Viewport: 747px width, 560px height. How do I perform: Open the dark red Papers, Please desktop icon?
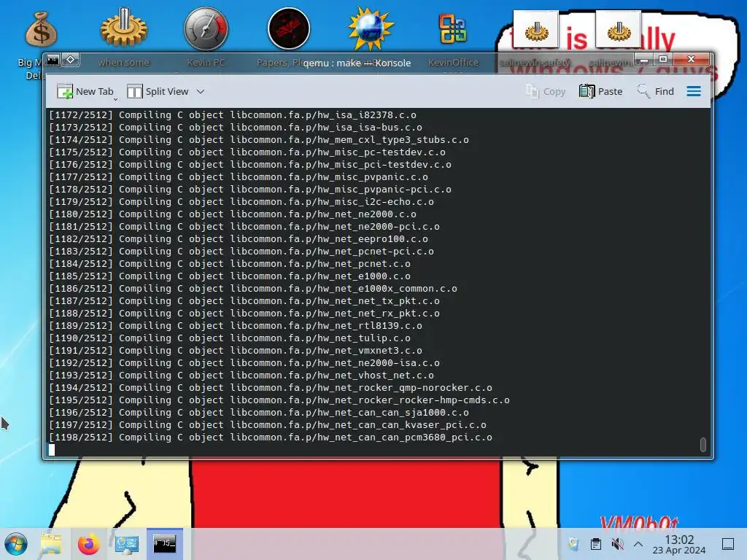pyautogui.click(x=289, y=28)
